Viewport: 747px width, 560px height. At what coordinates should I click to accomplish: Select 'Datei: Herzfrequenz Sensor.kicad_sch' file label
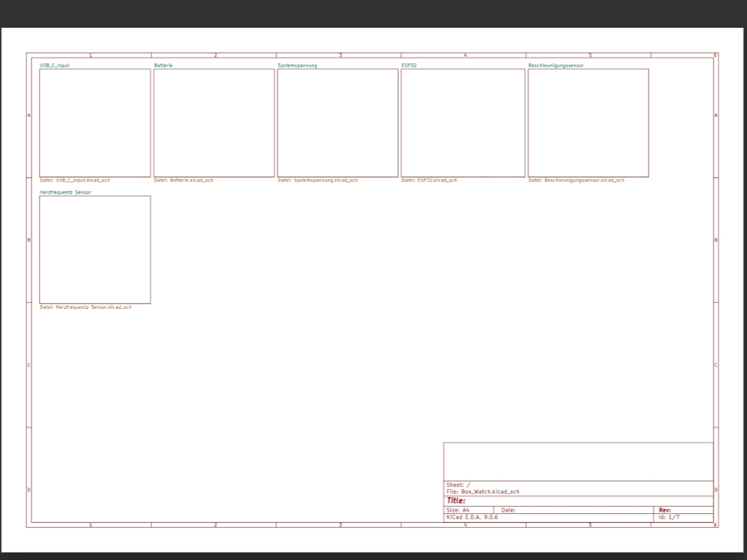click(x=85, y=307)
